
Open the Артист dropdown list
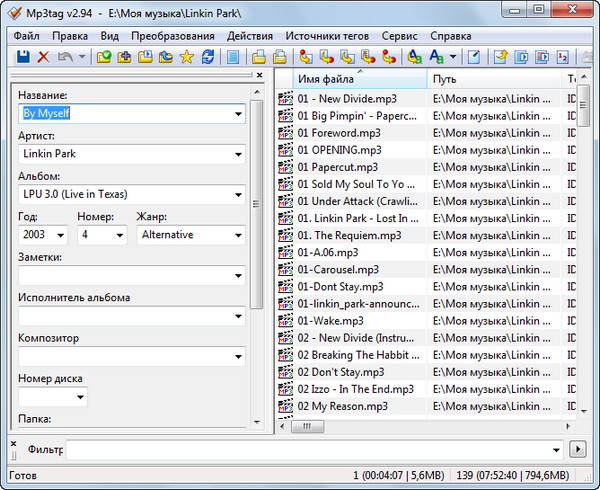point(237,154)
